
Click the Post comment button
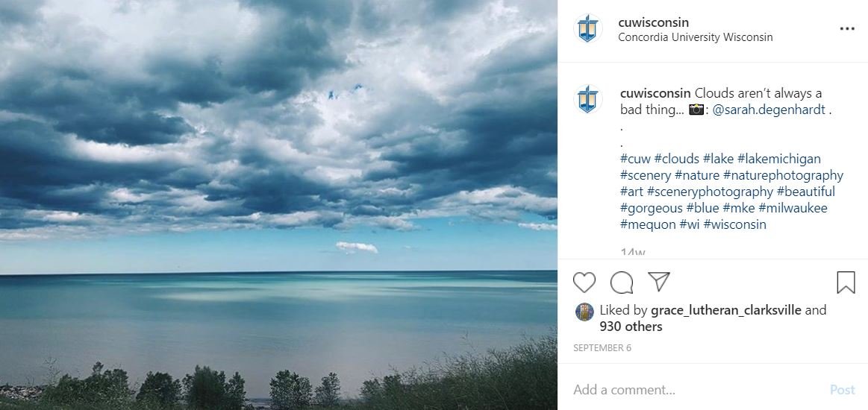point(842,390)
